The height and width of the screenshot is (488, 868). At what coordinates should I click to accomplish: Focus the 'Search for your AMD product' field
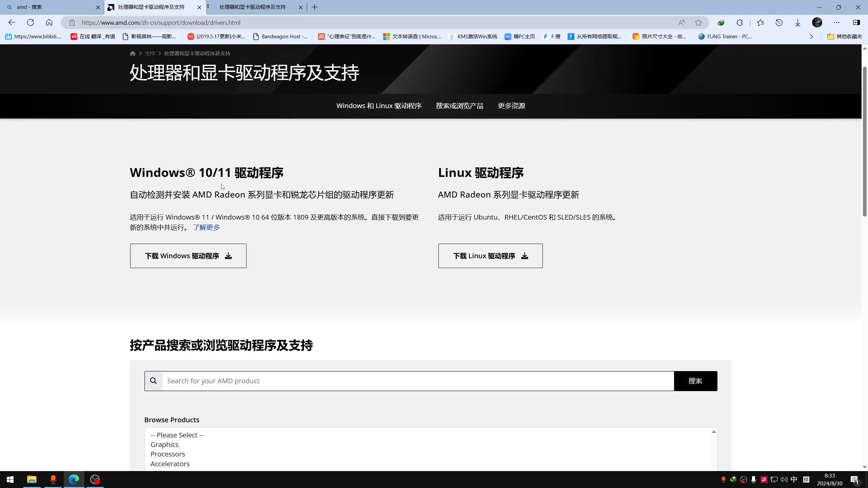(x=418, y=381)
